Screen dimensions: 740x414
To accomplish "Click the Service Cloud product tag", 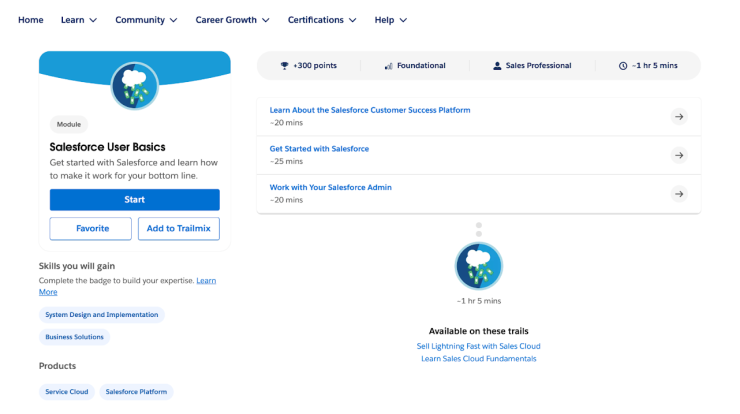I will pos(67,392).
